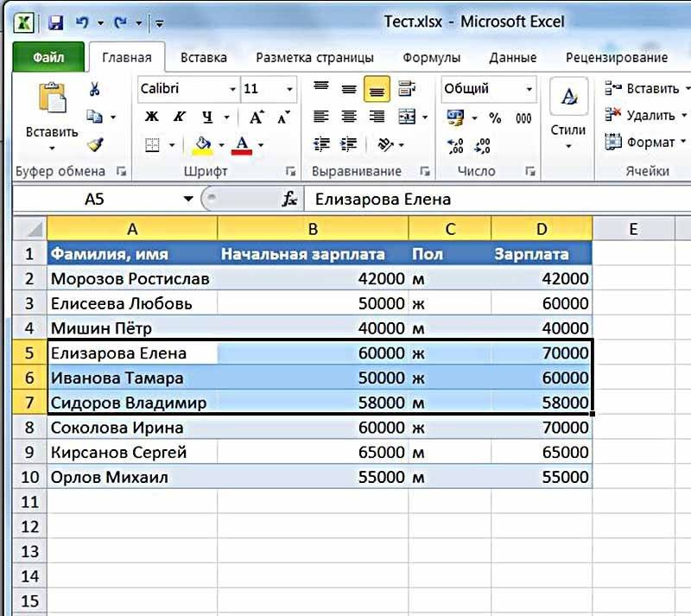Switch to the Формулы ribbon tab
The height and width of the screenshot is (616, 691).
[431, 58]
